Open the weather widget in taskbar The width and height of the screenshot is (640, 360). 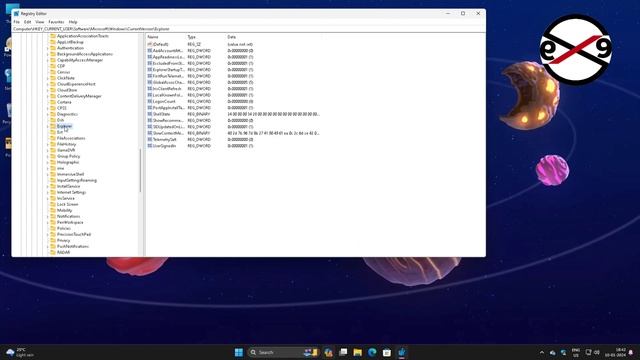[x=20, y=352]
